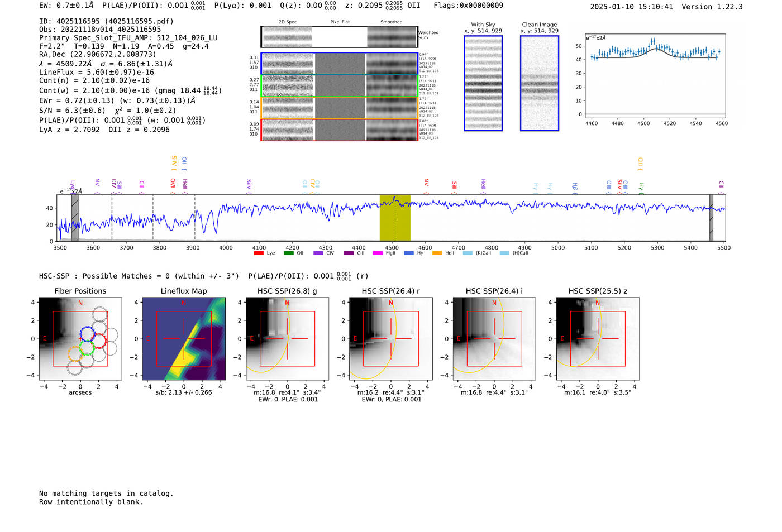
Task: Select the orange-bordered fiber Pixel Flat panel
Action: (x=340, y=108)
